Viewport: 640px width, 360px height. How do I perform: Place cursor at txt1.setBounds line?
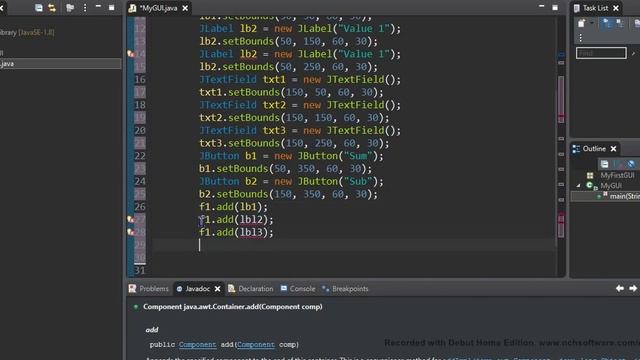(291, 92)
